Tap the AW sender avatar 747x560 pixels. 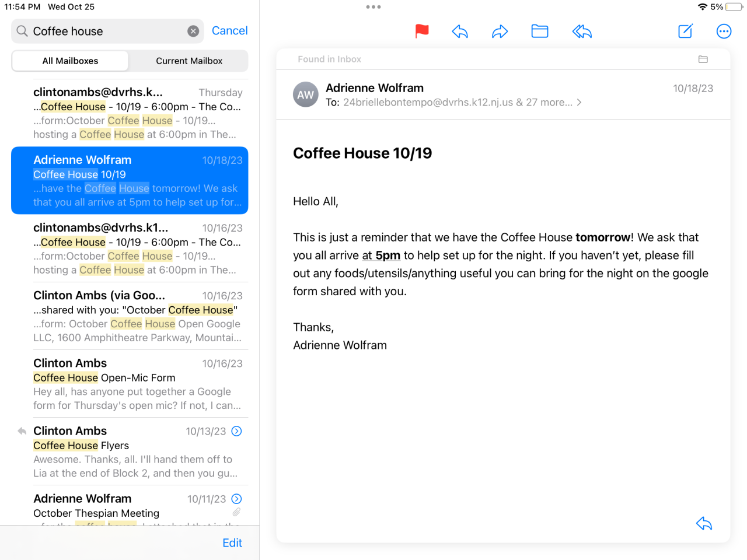pyautogui.click(x=306, y=95)
